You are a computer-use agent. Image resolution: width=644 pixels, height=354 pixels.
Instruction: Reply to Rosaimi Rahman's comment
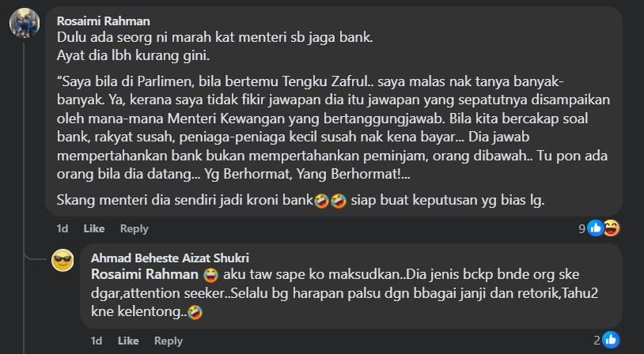tap(134, 229)
